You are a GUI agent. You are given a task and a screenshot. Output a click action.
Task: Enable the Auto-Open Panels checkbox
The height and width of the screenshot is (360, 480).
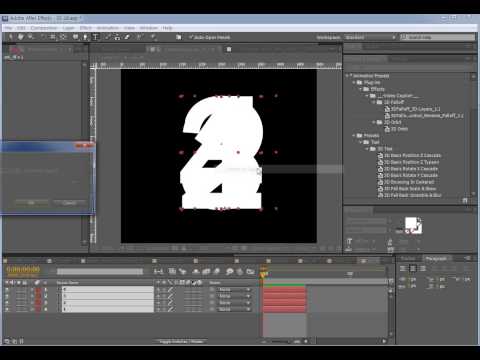pyautogui.click(x=191, y=37)
